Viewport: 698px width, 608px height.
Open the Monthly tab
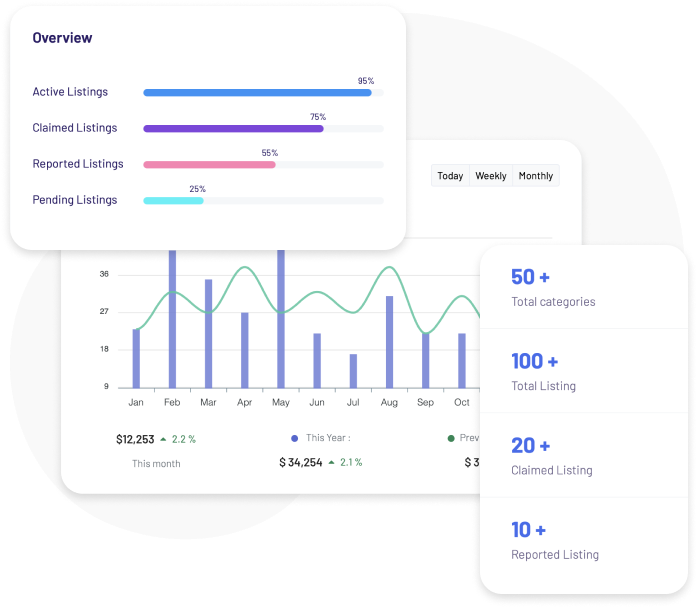click(x=536, y=176)
